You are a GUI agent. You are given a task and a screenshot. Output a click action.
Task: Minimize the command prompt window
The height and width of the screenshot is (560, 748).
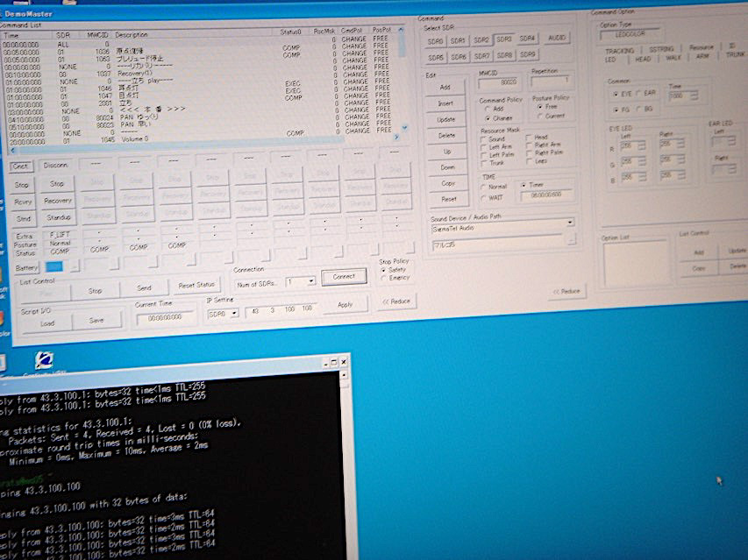(x=325, y=364)
